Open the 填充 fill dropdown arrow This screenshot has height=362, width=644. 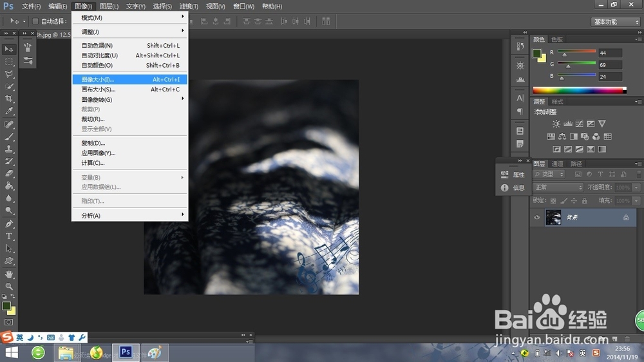tap(636, 201)
